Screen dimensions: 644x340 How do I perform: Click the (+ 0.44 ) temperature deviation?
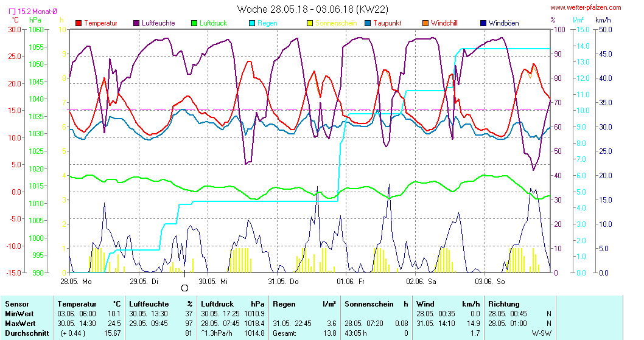tap(73, 333)
